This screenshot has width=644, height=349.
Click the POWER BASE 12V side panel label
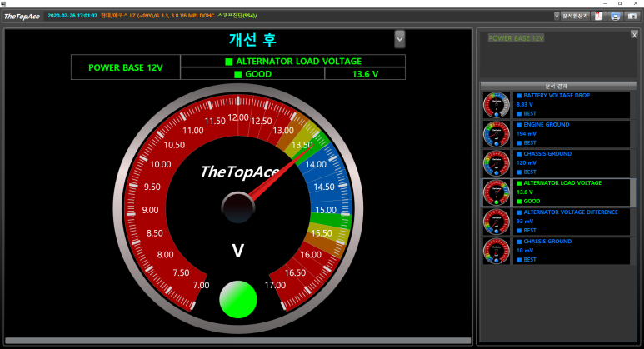pyautogui.click(x=516, y=38)
